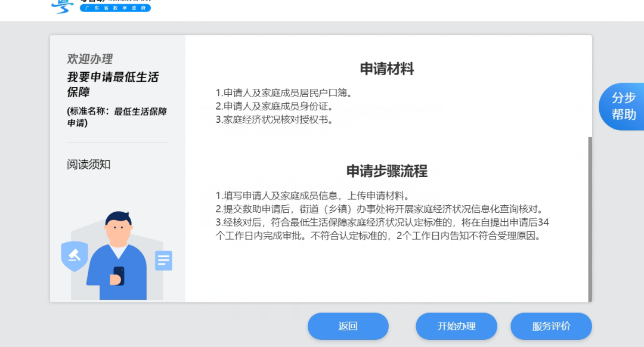644x347 pixels.
Task: Click the document card icon in illustration
Action: (163, 259)
